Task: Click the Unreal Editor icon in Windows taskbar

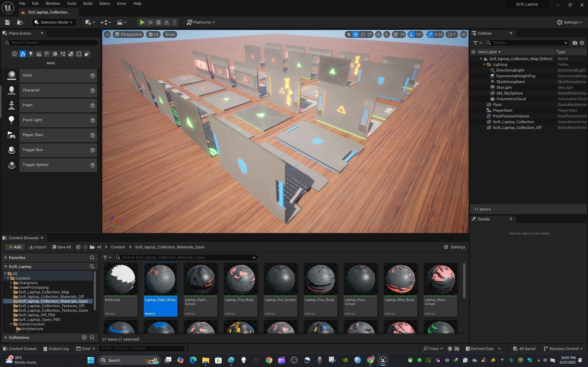Action: click(x=383, y=360)
